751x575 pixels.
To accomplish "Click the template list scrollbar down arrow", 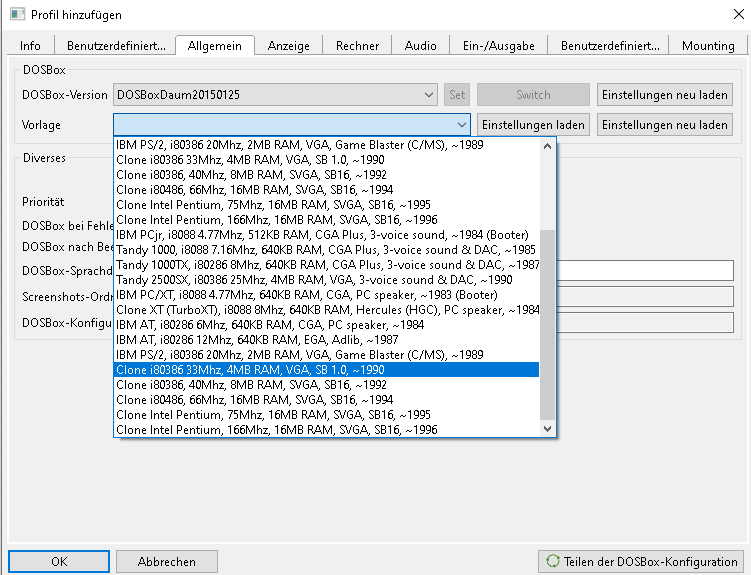I will (547, 428).
